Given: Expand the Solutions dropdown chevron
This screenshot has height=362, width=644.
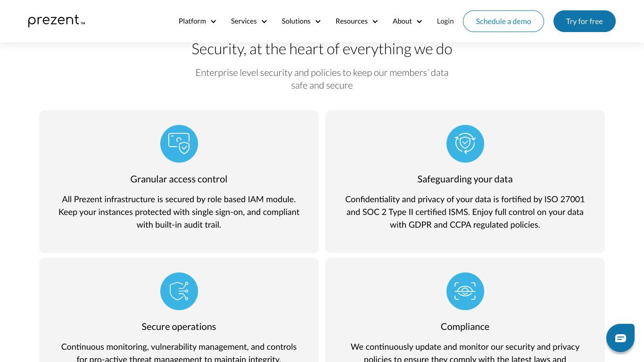Looking at the screenshot, I should 318,21.
